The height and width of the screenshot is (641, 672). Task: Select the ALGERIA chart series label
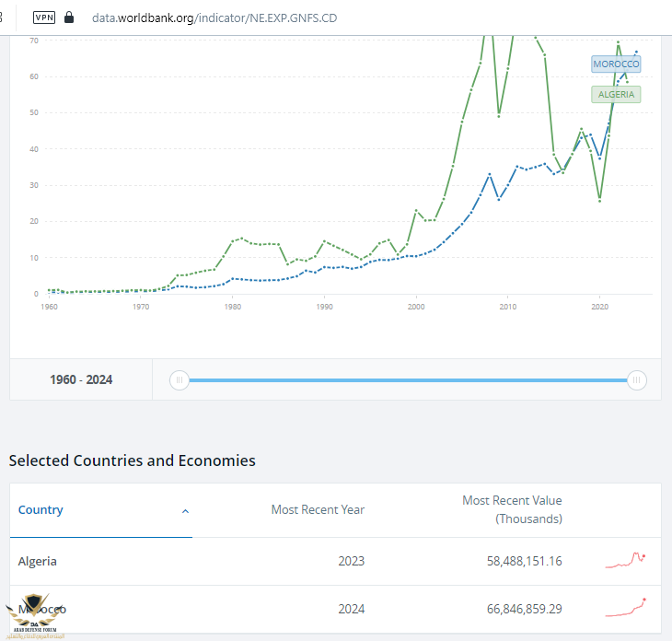pos(615,94)
